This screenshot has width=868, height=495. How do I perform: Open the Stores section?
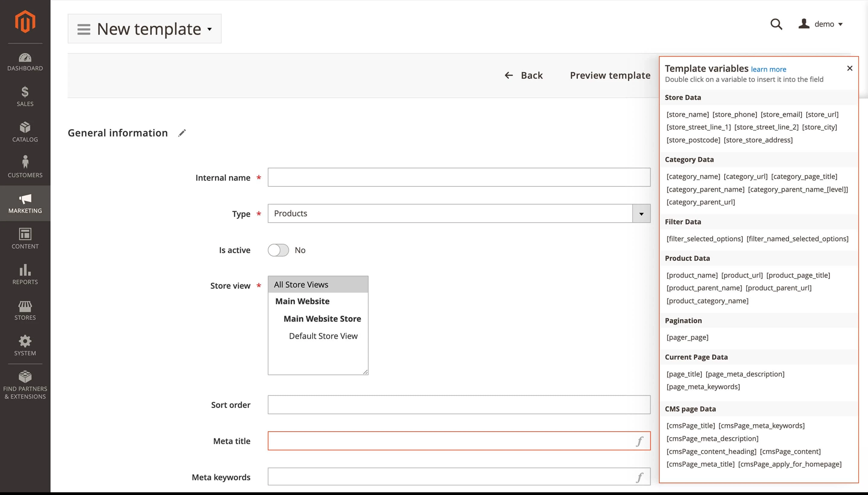point(25,309)
